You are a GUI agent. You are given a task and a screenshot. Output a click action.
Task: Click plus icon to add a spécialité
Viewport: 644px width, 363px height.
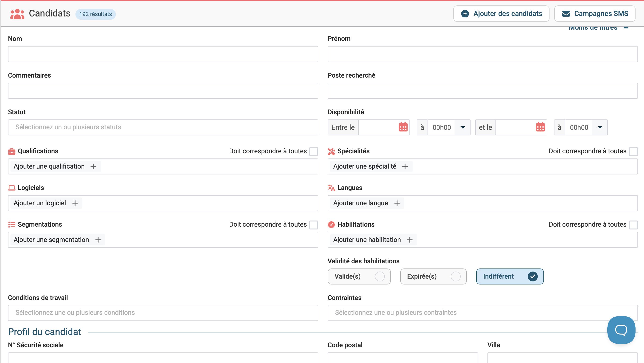click(405, 166)
